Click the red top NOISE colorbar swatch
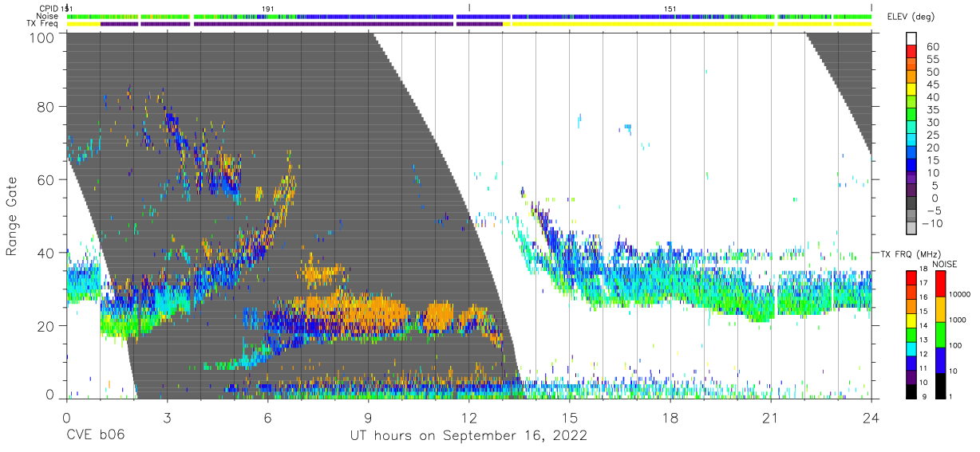 939,282
